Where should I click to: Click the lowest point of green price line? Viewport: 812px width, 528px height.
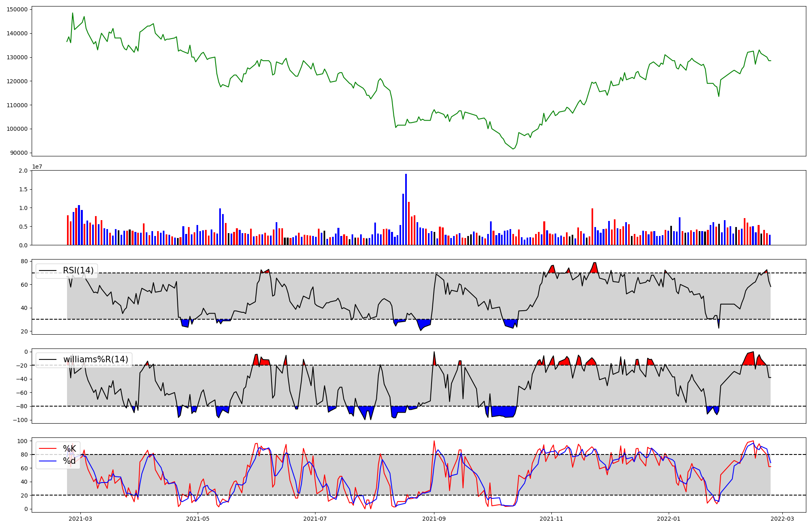[513, 149]
